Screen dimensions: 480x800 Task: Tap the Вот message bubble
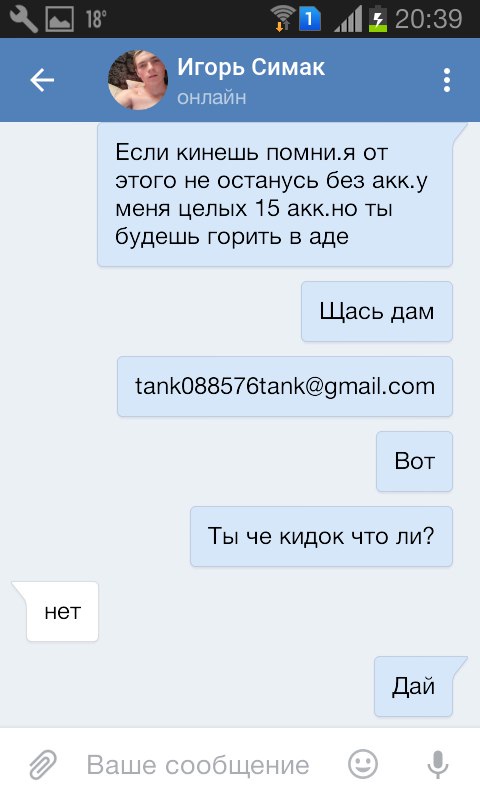pyautogui.click(x=414, y=461)
